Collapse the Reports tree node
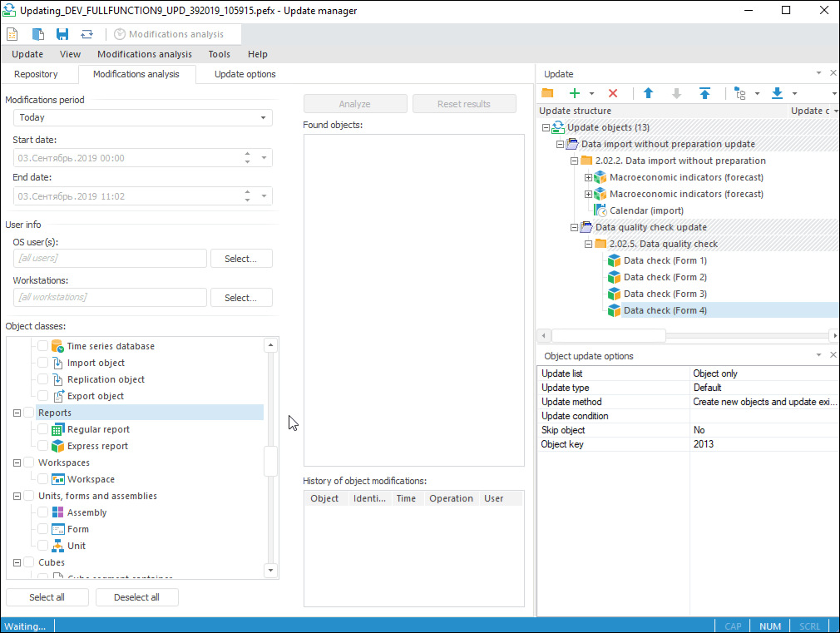This screenshot has height=633, width=840. coord(17,413)
